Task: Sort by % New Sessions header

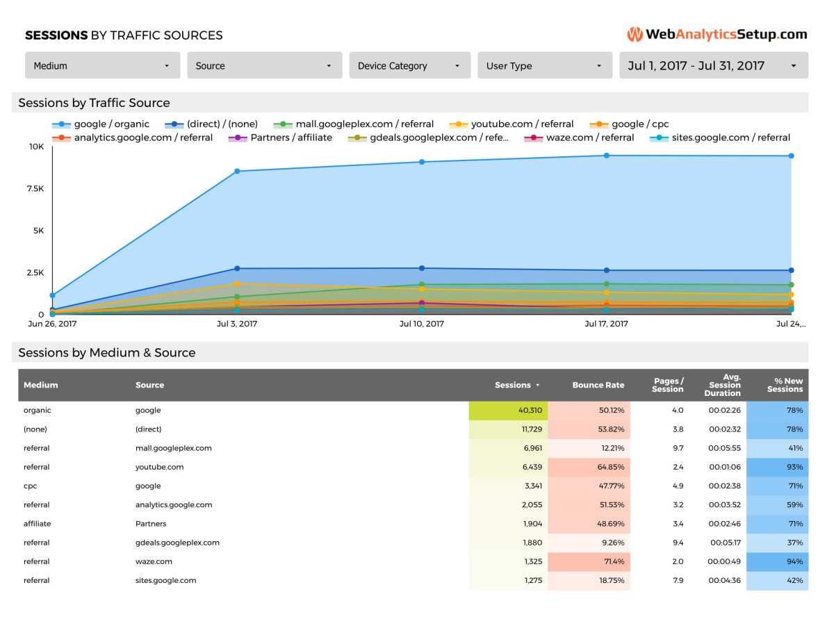Action: 785,385
